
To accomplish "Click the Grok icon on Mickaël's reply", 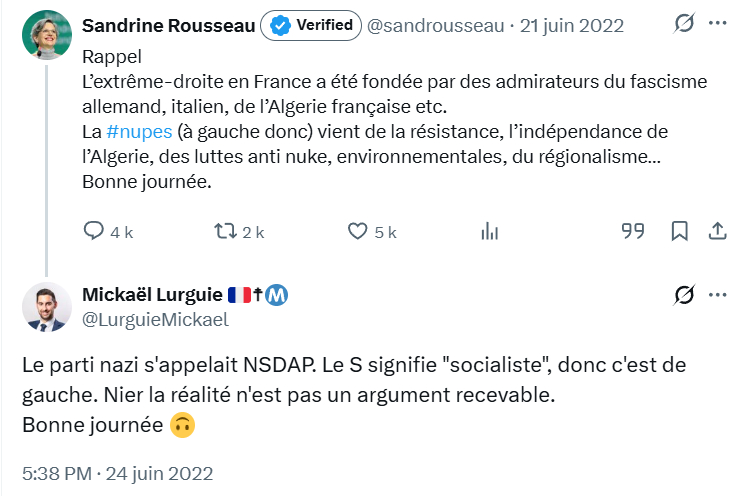I will click(685, 295).
